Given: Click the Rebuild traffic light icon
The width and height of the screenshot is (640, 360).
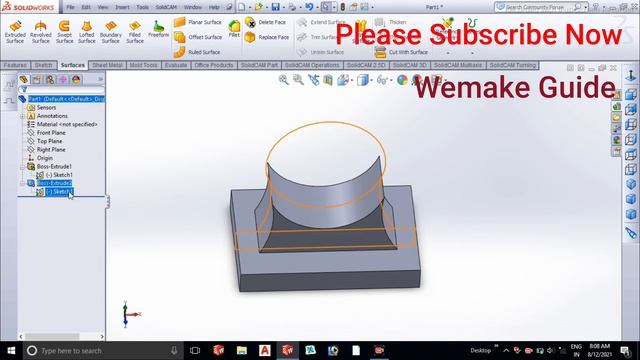Looking at the screenshot, I should point(342,7).
